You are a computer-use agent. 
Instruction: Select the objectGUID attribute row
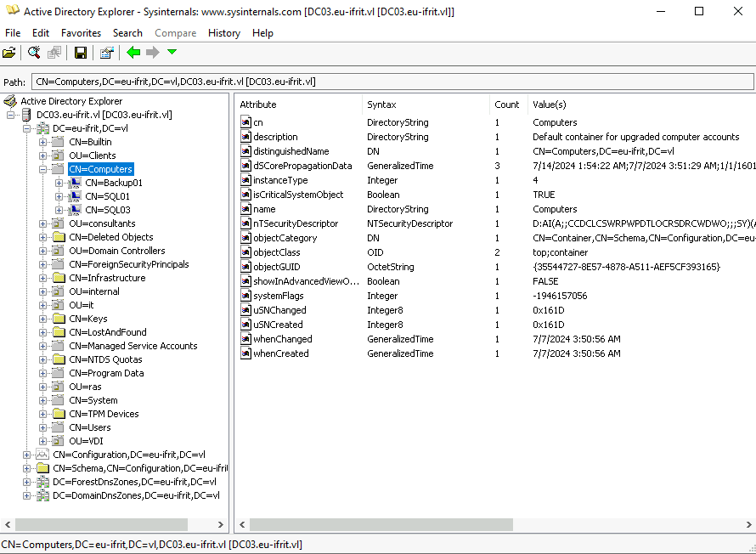497,267
